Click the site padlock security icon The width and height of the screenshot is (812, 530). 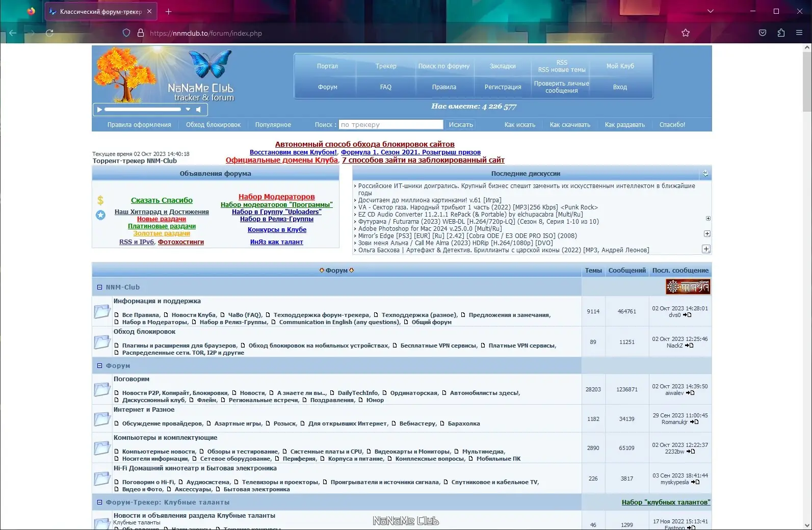(x=141, y=33)
